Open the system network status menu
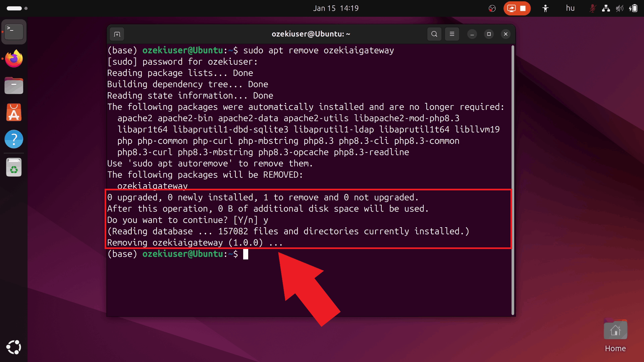The height and width of the screenshot is (362, 644). click(x=606, y=8)
